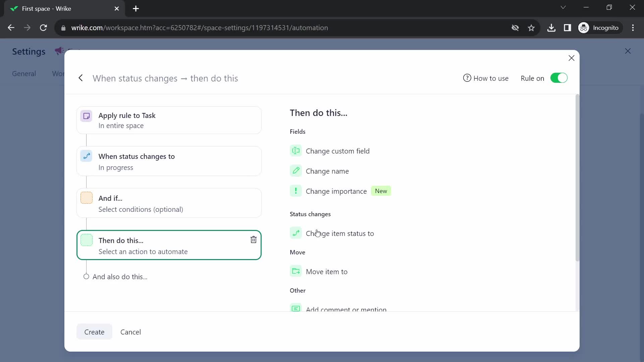Screen dimensions: 644x362
Task: Select the Then do this step card
Action: pos(169,245)
